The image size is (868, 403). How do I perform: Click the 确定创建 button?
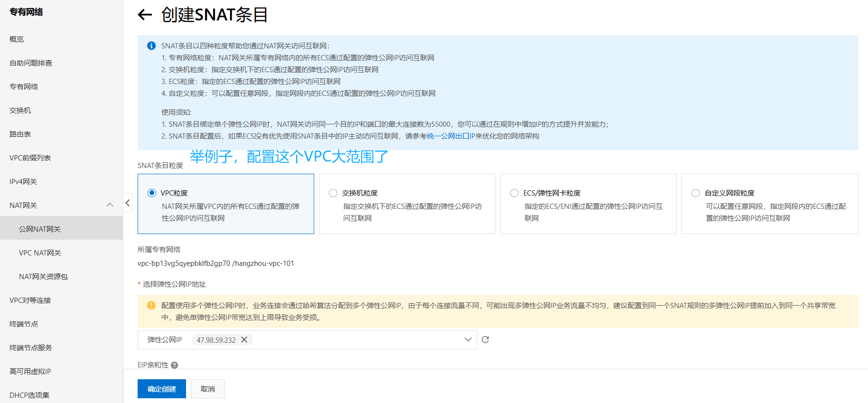point(162,389)
